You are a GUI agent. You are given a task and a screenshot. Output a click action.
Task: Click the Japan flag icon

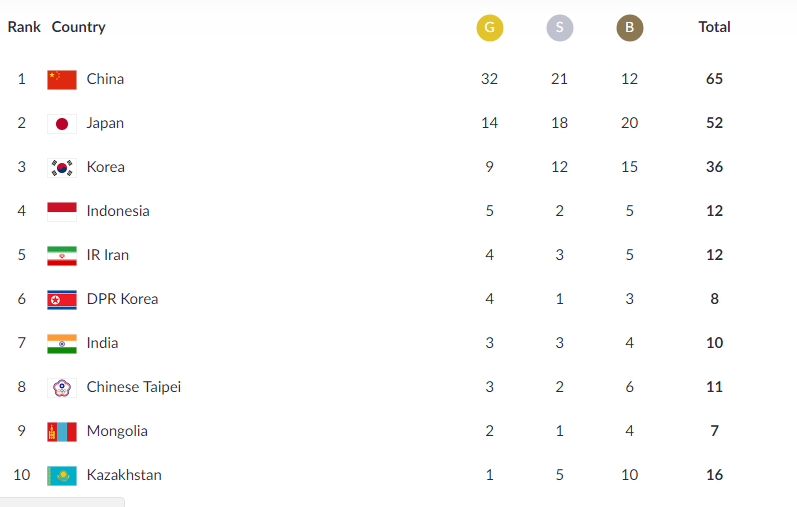pyautogui.click(x=61, y=123)
